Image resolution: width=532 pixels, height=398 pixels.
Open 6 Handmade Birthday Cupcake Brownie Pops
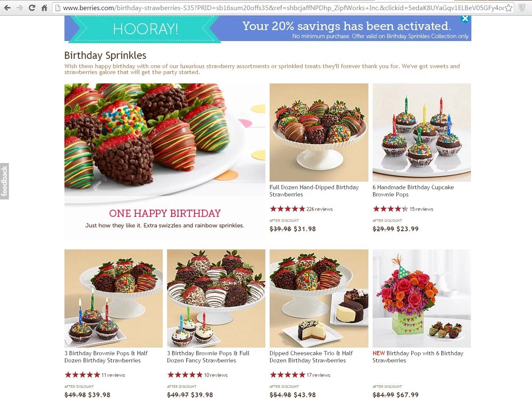413,191
